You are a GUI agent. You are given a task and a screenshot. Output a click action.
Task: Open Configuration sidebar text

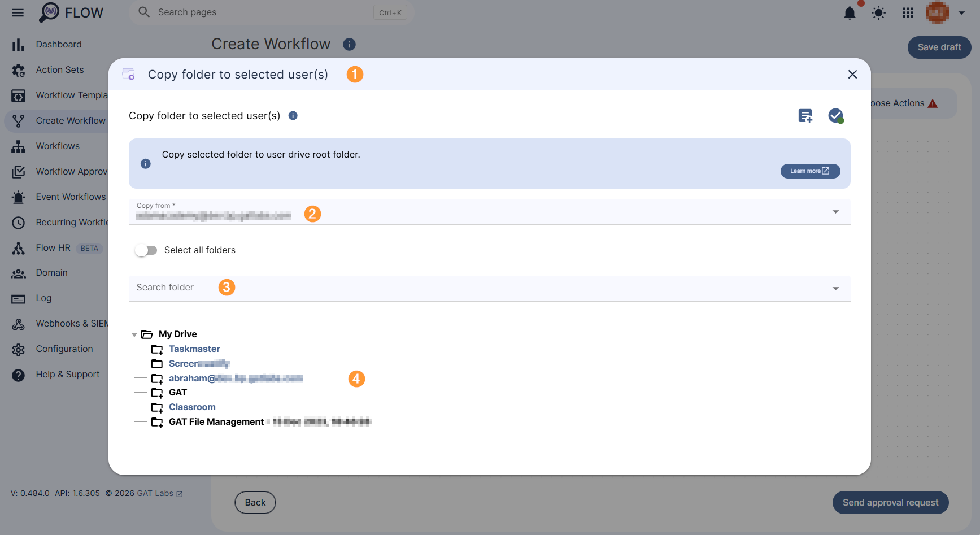pos(64,349)
